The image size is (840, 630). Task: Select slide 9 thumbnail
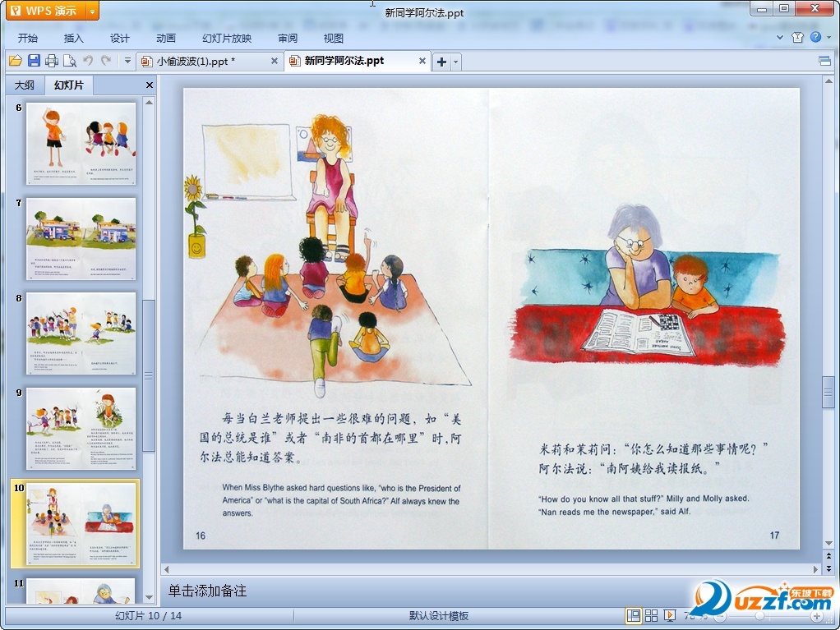click(x=81, y=429)
